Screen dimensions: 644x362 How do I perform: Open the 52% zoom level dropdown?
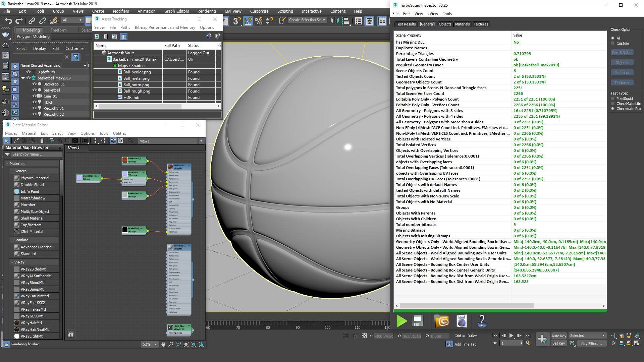tap(150, 344)
